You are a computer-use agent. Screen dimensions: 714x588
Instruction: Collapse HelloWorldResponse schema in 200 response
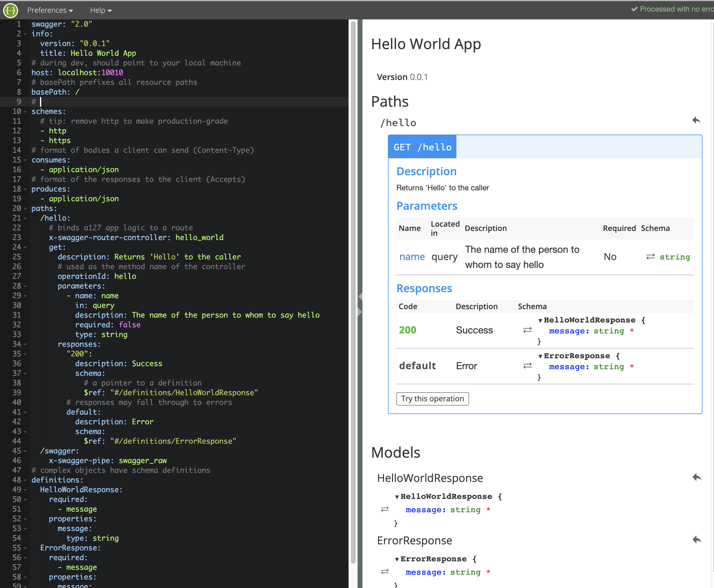pos(540,320)
